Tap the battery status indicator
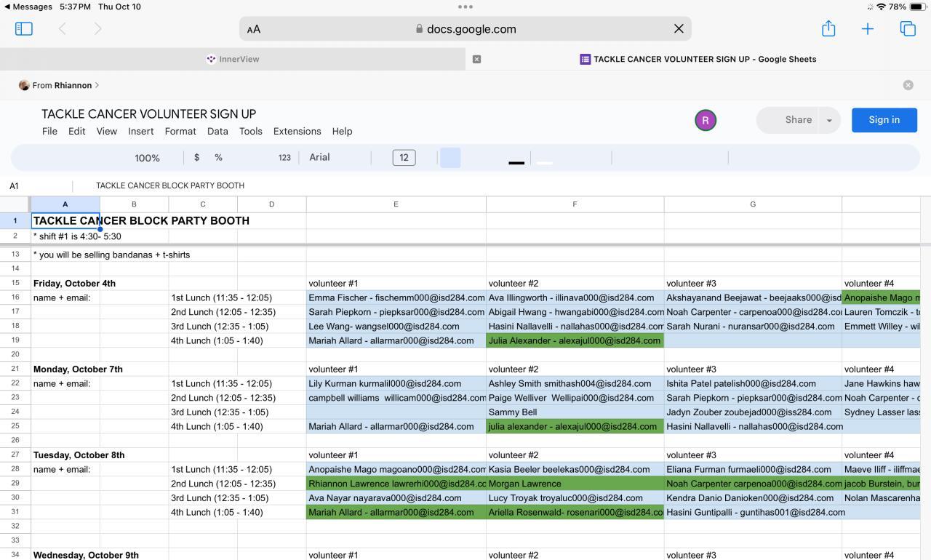This screenshot has width=931, height=560. 917,7
